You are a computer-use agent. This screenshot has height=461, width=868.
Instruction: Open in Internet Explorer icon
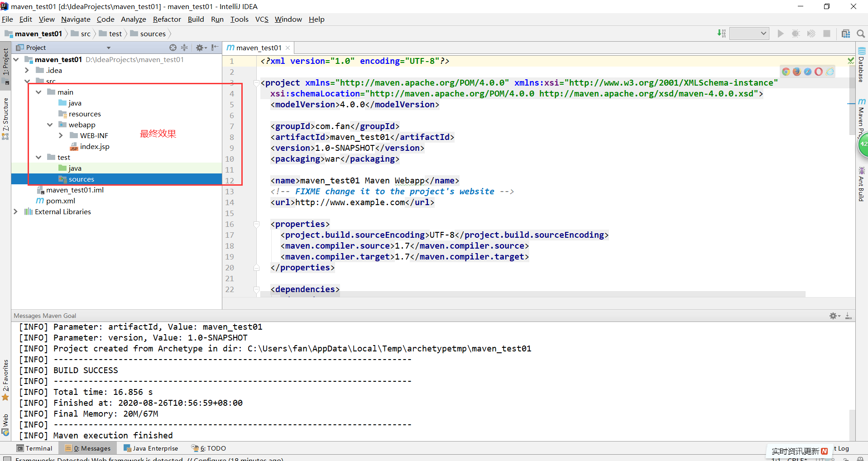point(830,72)
